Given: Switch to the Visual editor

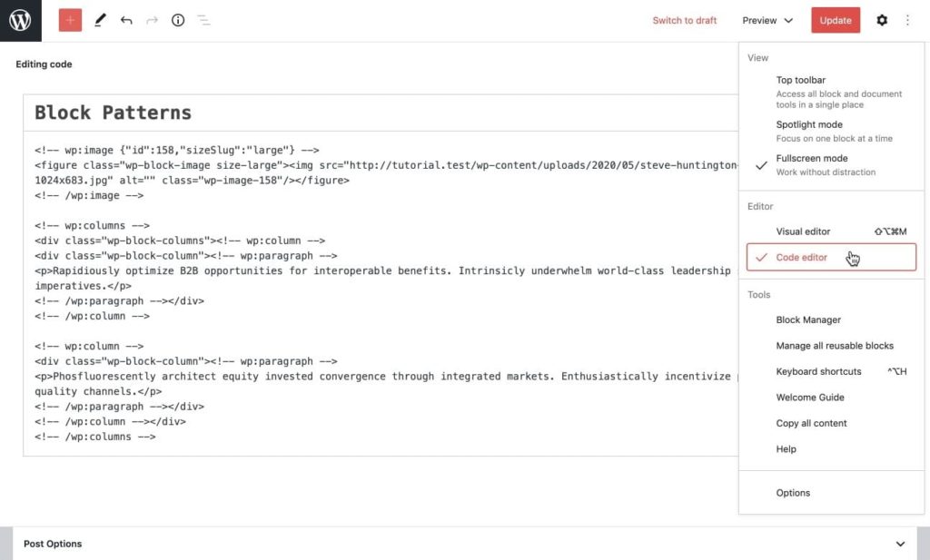Looking at the screenshot, I should [804, 231].
